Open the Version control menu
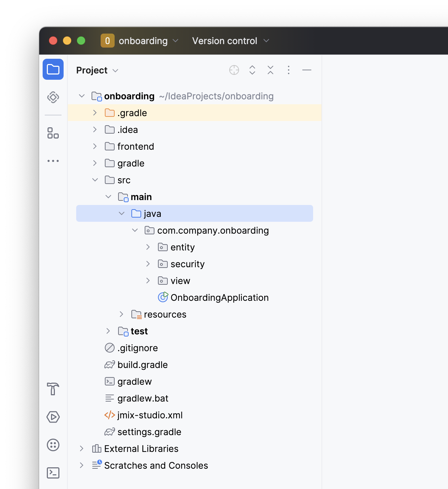The image size is (448, 489). [231, 41]
